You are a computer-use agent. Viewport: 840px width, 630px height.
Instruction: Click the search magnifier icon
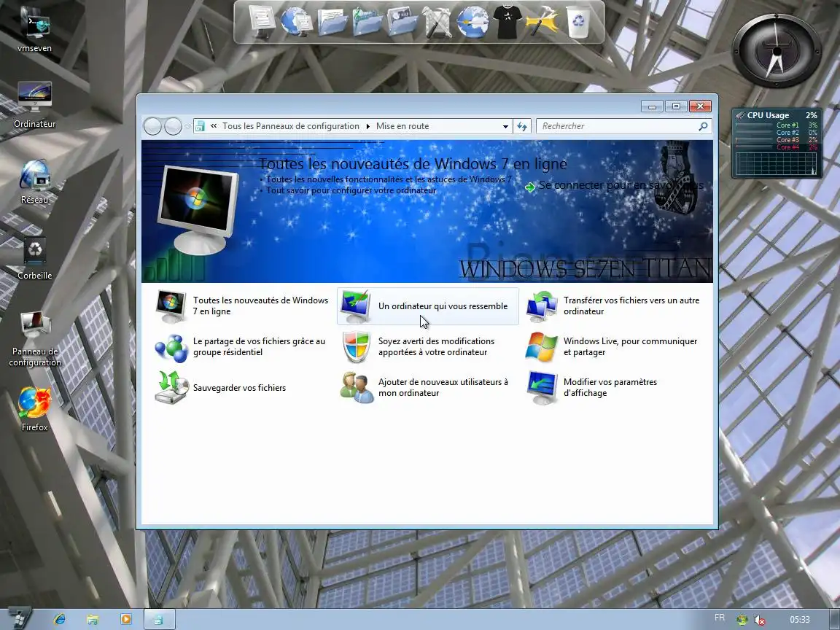(x=703, y=126)
